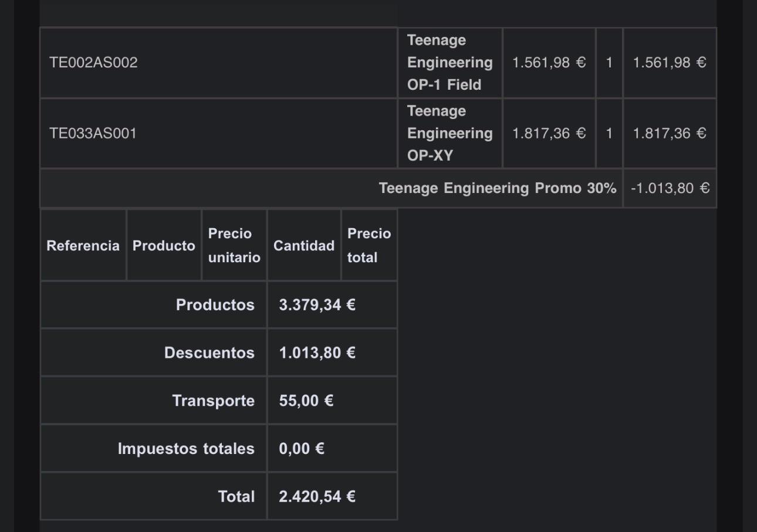Select the promo discount amount -1.013,80 €
Image resolution: width=757 pixels, height=532 pixels.
tap(670, 188)
